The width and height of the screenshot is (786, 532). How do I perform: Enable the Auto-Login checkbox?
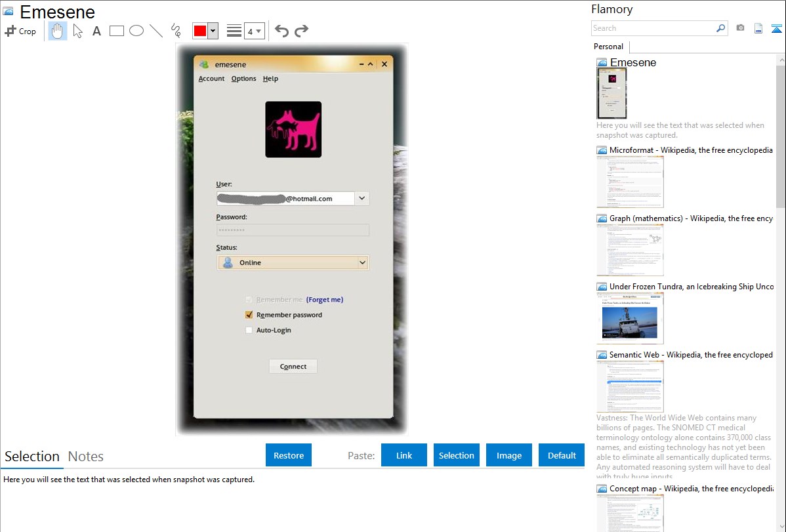[249, 330]
